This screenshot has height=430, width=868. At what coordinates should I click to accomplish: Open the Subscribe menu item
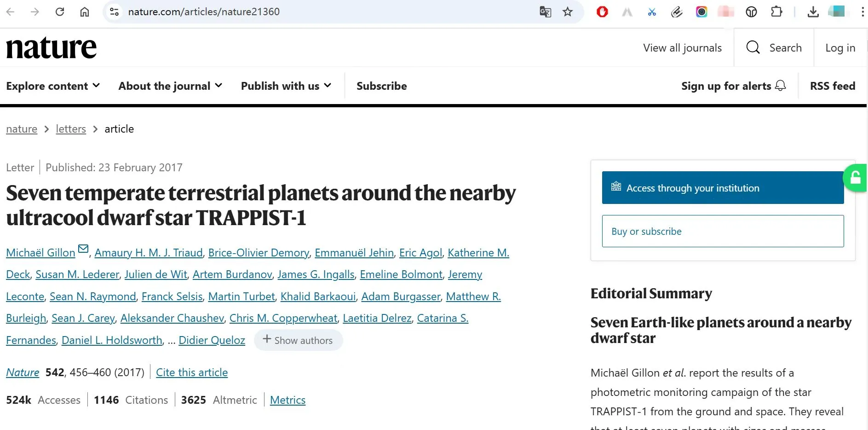(382, 86)
